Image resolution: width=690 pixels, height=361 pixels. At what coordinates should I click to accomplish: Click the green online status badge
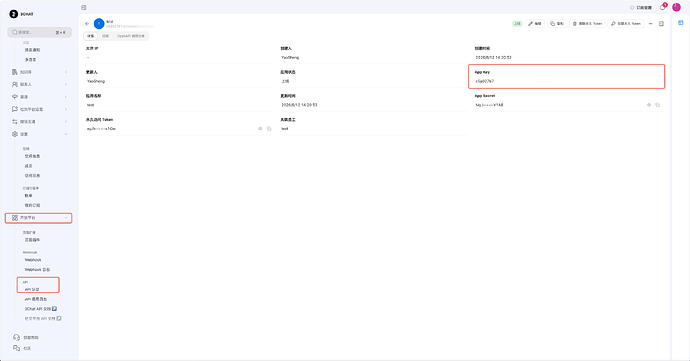pos(518,24)
